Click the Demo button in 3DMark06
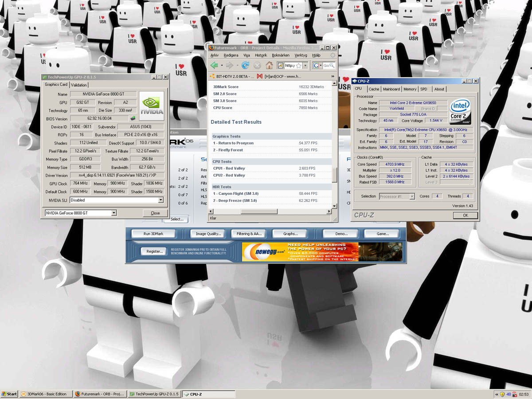 click(x=341, y=234)
